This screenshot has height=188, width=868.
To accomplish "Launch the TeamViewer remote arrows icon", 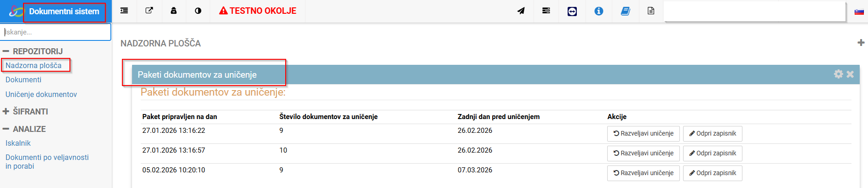I will coord(572,11).
